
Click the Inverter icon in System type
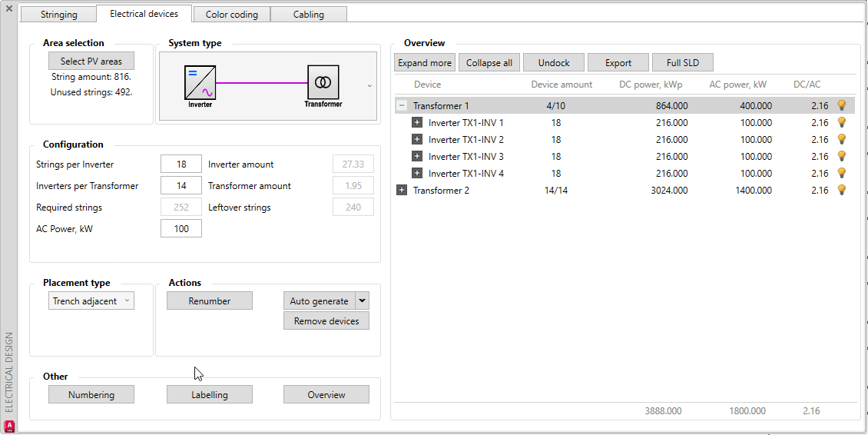(x=200, y=84)
